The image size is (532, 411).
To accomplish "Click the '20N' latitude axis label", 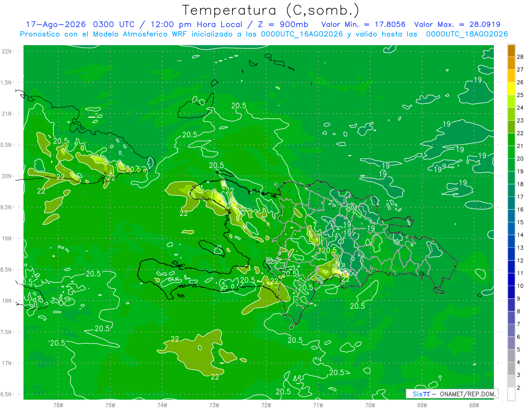I will tap(8, 176).
